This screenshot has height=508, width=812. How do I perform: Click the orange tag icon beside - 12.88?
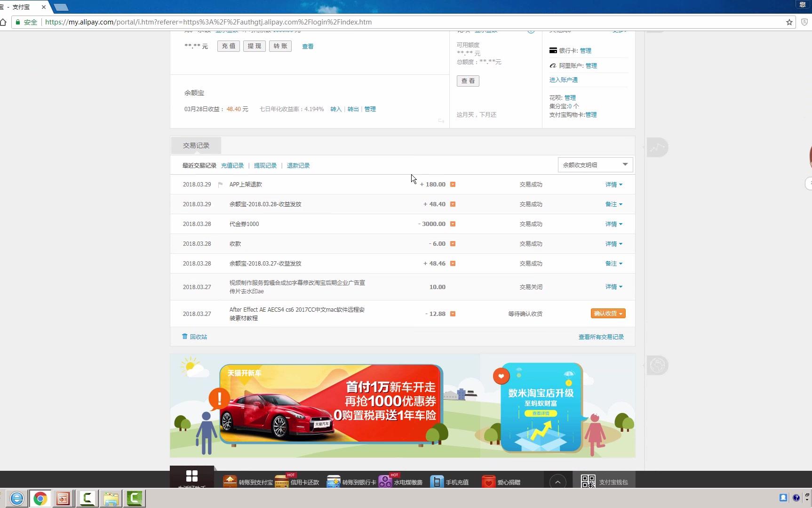click(x=453, y=314)
